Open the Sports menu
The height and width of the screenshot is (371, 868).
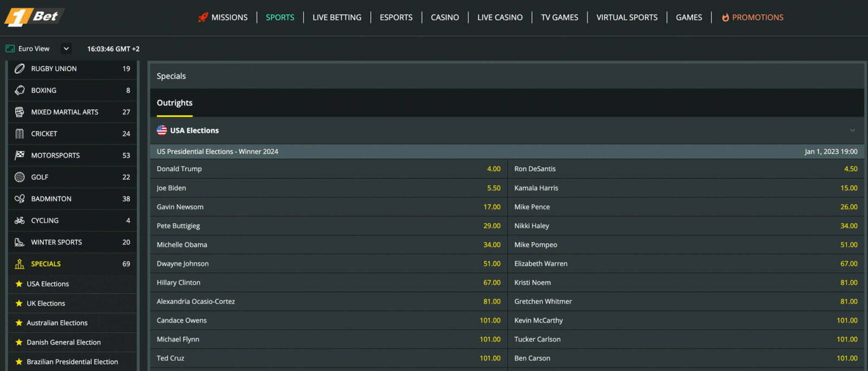pyautogui.click(x=280, y=17)
